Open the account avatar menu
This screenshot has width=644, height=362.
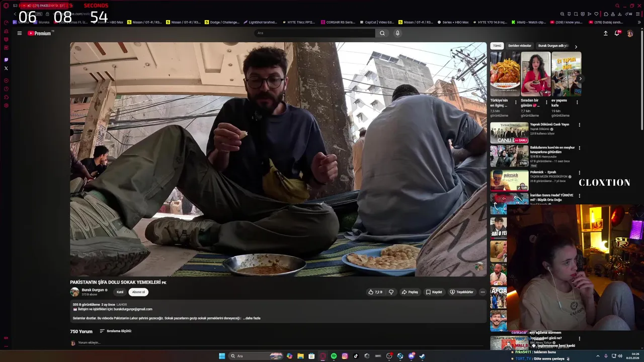point(630,33)
